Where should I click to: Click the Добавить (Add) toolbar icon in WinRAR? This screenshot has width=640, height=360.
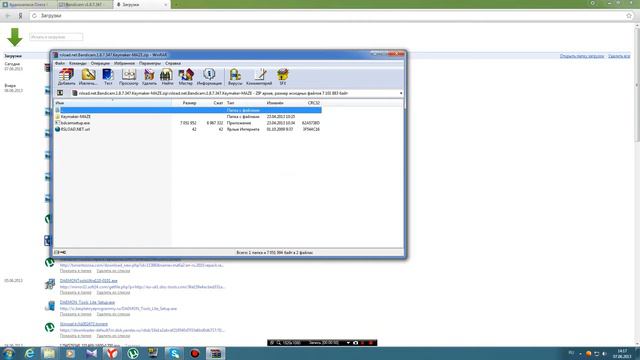(x=66, y=77)
